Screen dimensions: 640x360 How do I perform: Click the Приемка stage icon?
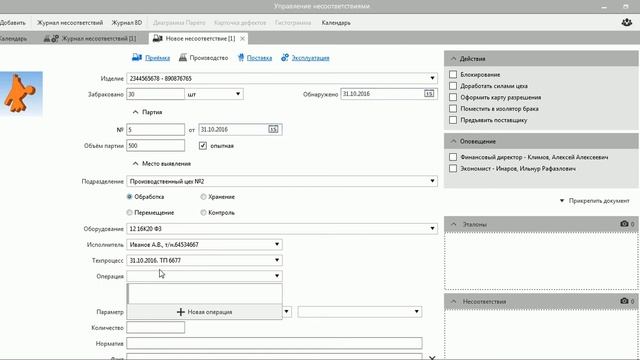click(x=137, y=58)
